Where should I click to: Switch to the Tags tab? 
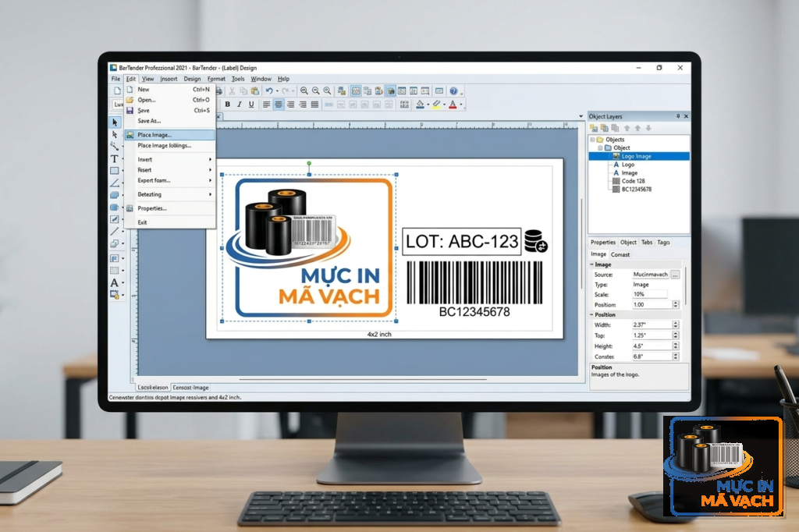tap(663, 243)
